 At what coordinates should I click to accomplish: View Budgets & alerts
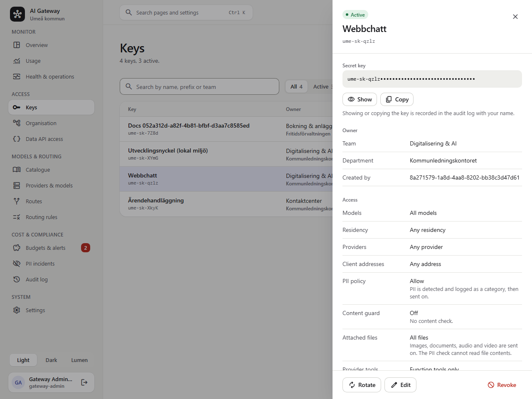point(52,248)
